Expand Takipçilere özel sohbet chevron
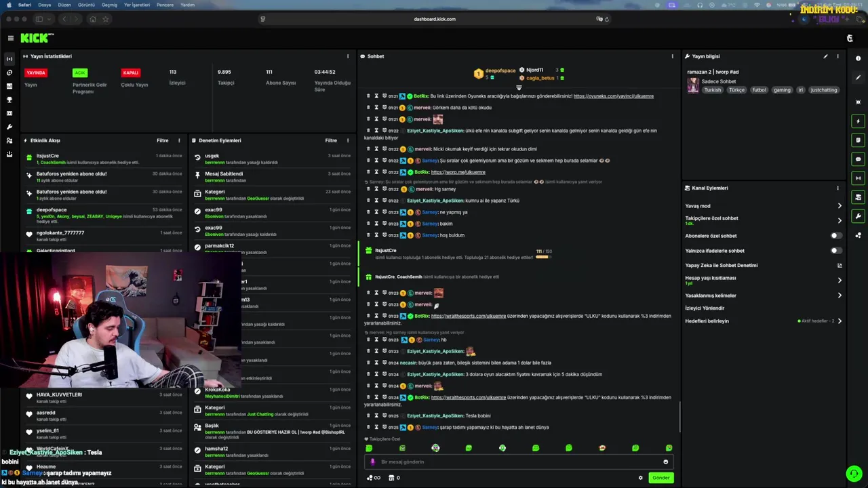The height and width of the screenshot is (488, 868). [840, 220]
